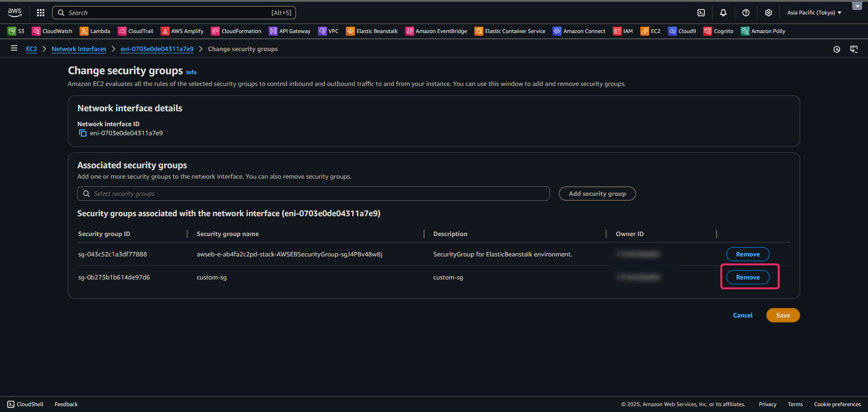Screen dimensions: 868x412
Task: Open the notifications bell
Action: tap(723, 13)
